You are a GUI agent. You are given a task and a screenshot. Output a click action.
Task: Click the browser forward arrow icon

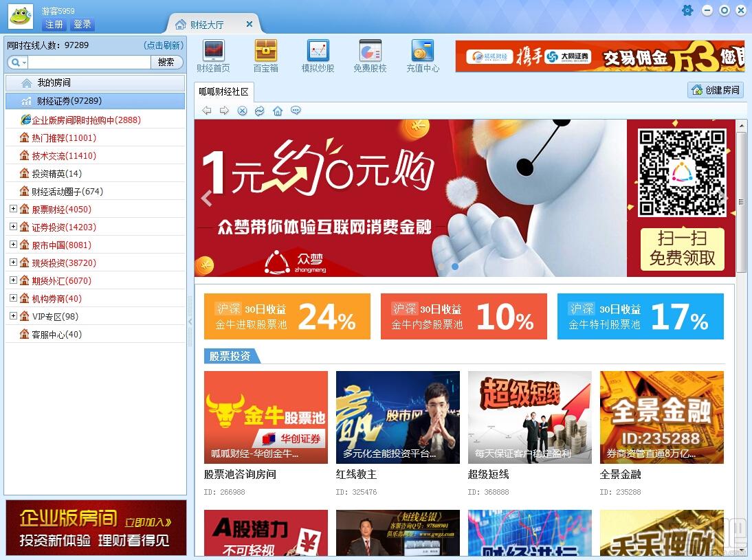click(224, 111)
